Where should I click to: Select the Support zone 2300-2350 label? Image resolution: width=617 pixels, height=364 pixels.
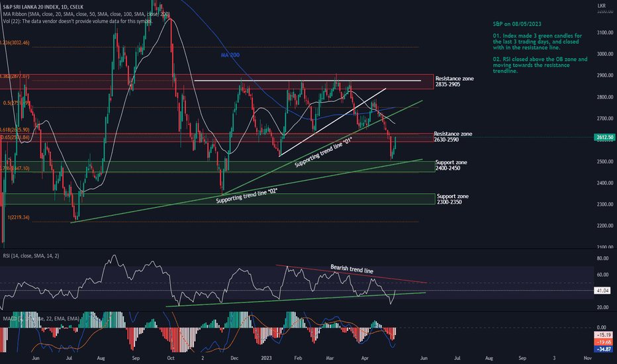pyautogui.click(x=453, y=199)
